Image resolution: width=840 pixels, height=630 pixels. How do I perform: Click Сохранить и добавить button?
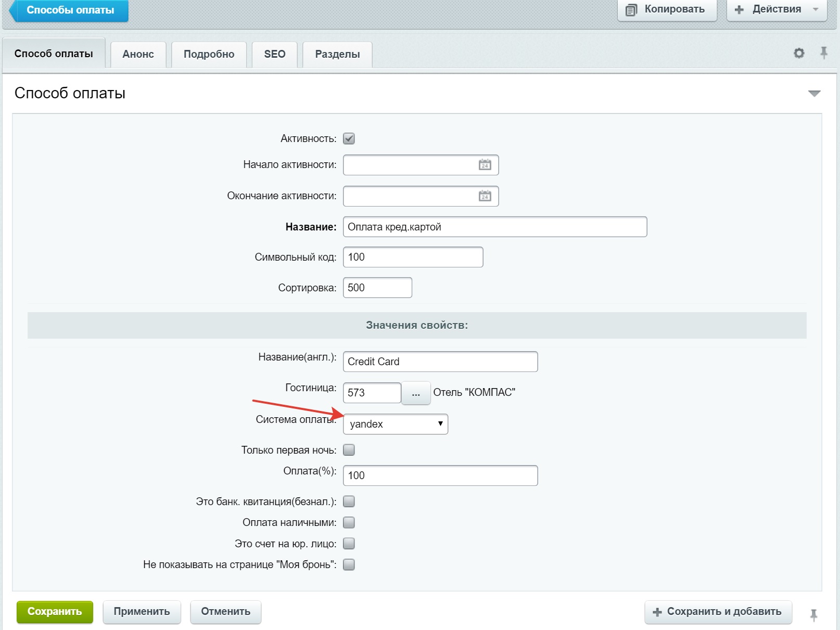pyautogui.click(x=718, y=612)
